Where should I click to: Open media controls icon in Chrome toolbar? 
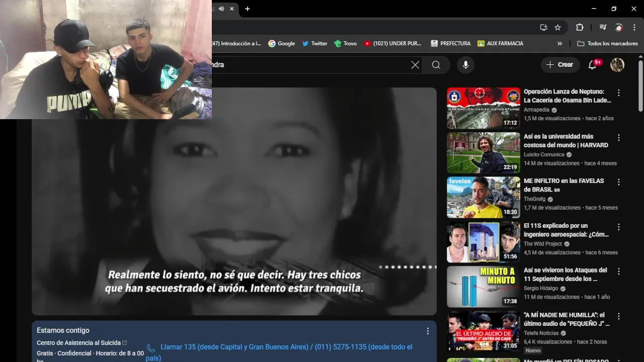(x=603, y=28)
